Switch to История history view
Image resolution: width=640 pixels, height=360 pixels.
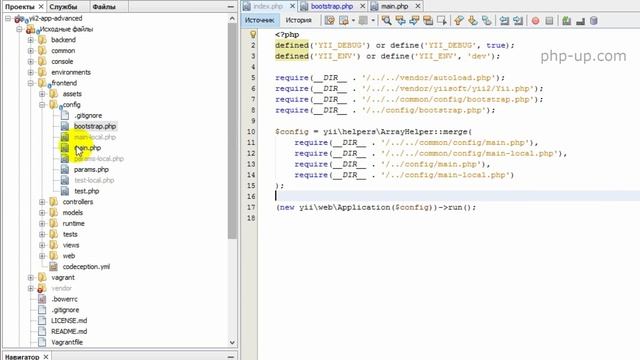tap(298, 20)
